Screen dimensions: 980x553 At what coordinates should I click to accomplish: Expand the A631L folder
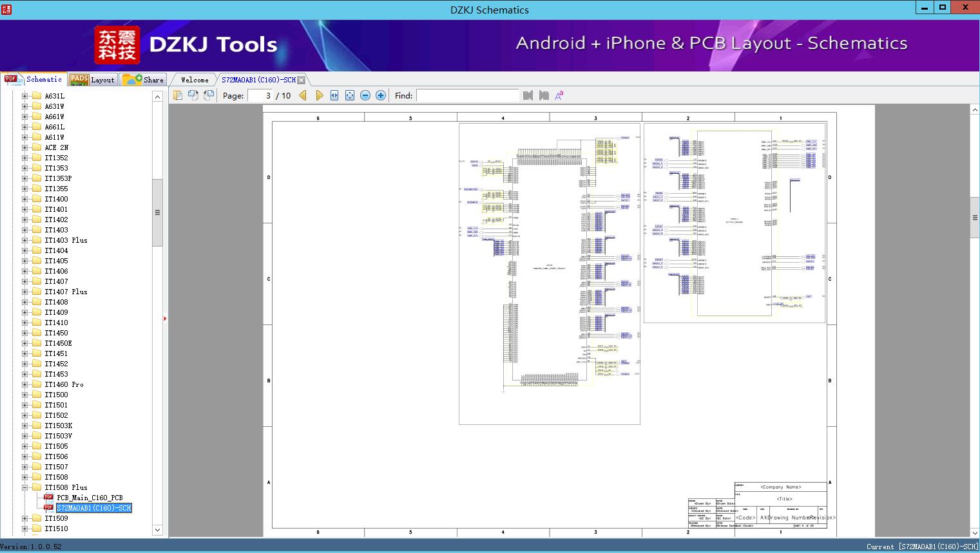(25, 96)
